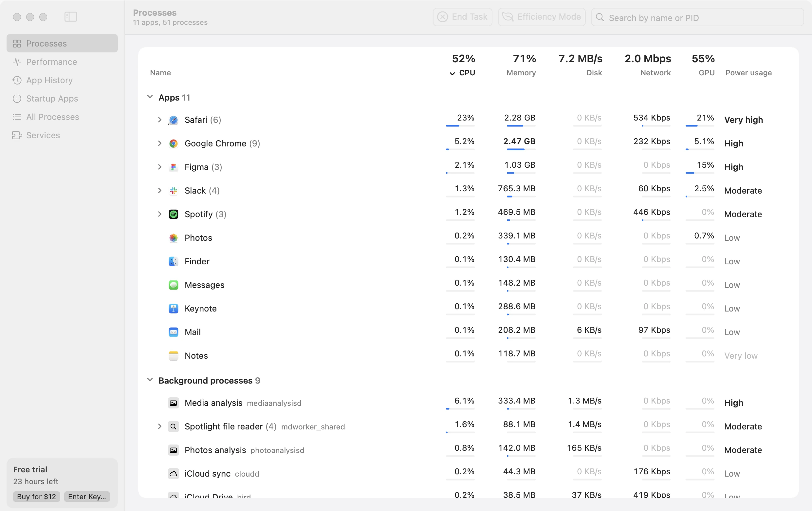
Task: Toggle the sidebar with the panel icon
Action: tap(71, 17)
